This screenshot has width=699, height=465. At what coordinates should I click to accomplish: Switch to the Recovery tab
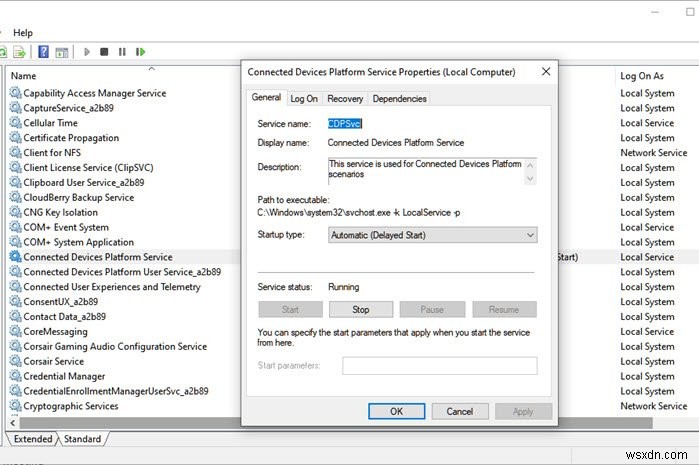345,98
